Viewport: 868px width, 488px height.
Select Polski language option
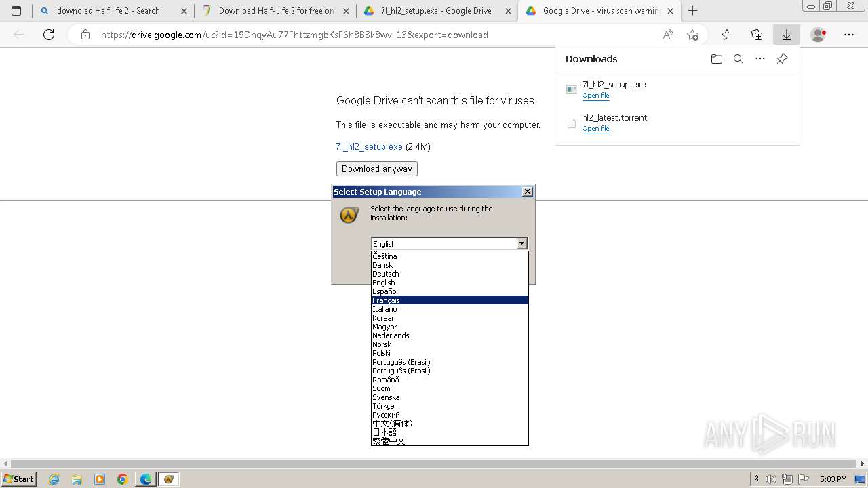point(450,353)
